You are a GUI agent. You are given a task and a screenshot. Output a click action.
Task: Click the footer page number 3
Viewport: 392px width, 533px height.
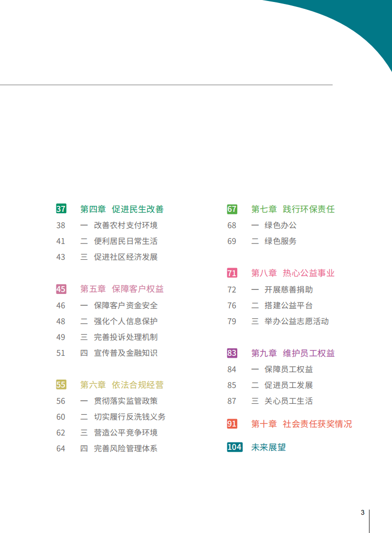pos(362,512)
